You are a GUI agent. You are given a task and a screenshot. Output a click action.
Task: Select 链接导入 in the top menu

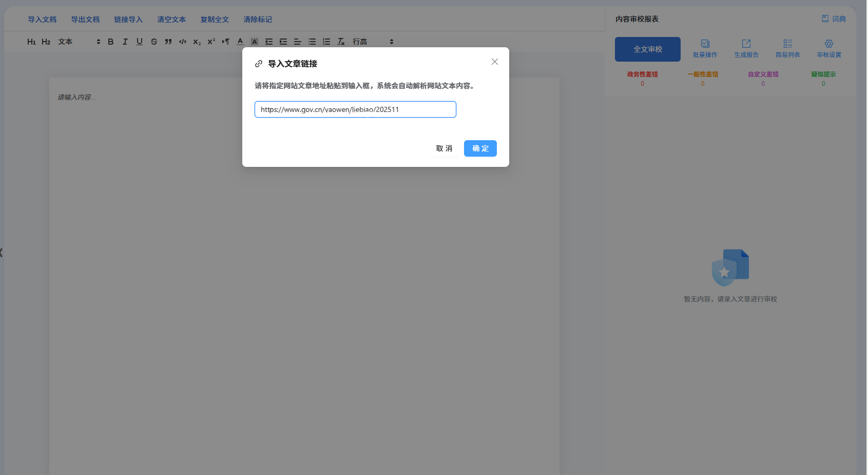click(x=128, y=20)
